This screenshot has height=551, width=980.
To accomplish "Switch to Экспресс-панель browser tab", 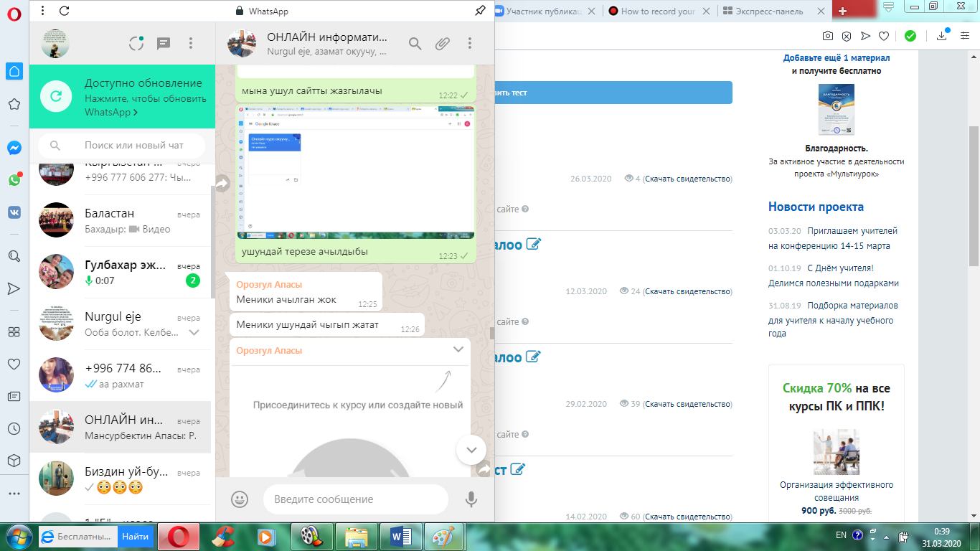I will click(x=774, y=11).
